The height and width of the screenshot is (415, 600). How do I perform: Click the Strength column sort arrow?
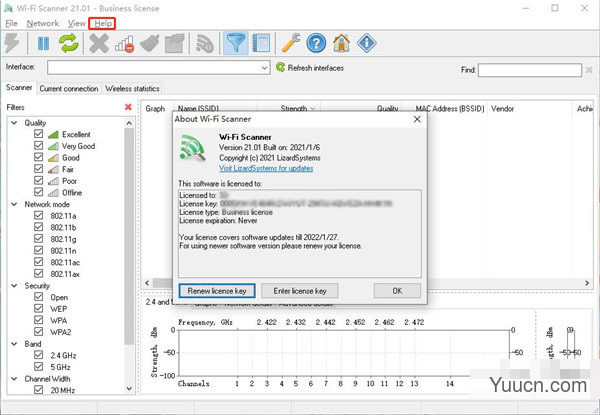click(x=313, y=109)
